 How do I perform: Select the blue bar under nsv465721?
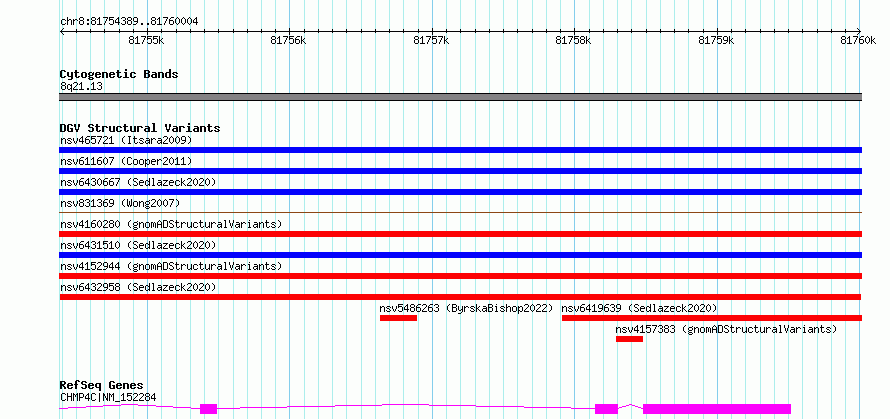click(460, 150)
